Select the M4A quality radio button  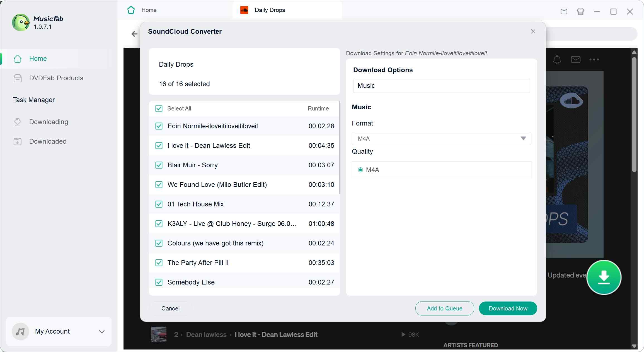(x=360, y=170)
